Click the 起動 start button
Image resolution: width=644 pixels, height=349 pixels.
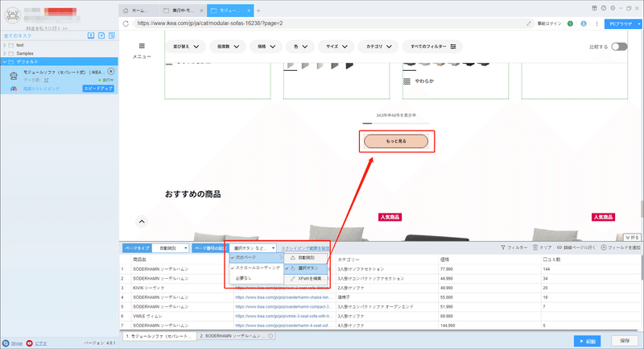pos(588,341)
